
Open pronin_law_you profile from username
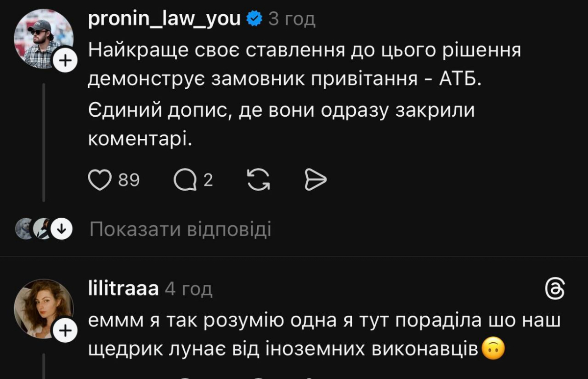[164, 19]
